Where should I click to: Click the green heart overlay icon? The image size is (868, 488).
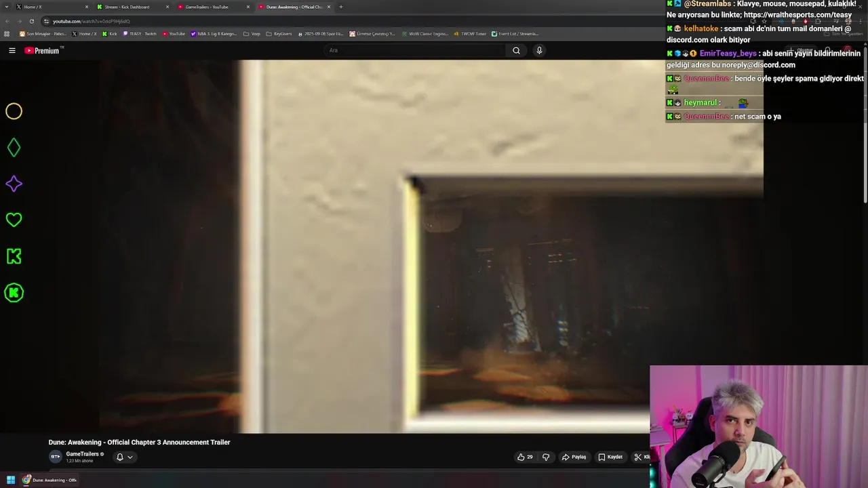tap(14, 220)
